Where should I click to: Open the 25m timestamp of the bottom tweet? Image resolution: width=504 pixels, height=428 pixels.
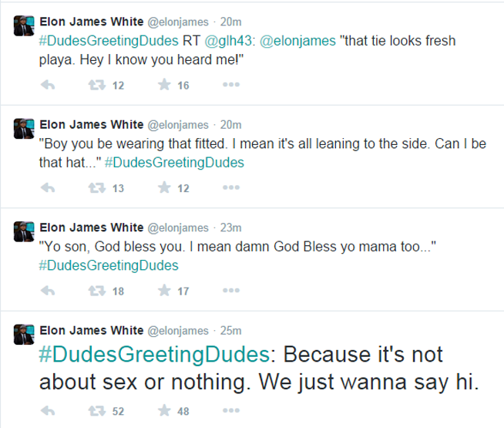click(230, 330)
